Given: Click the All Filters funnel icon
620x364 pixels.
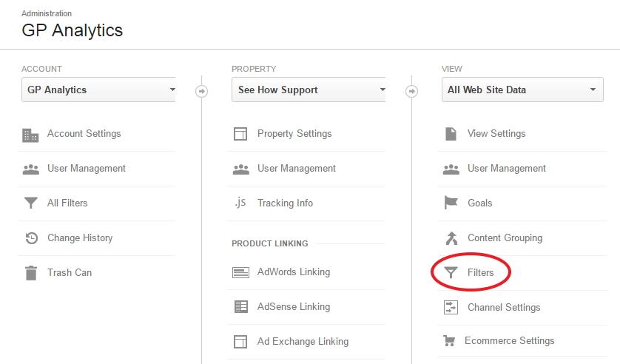Looking at the screenshot, I should click(31, 203).
